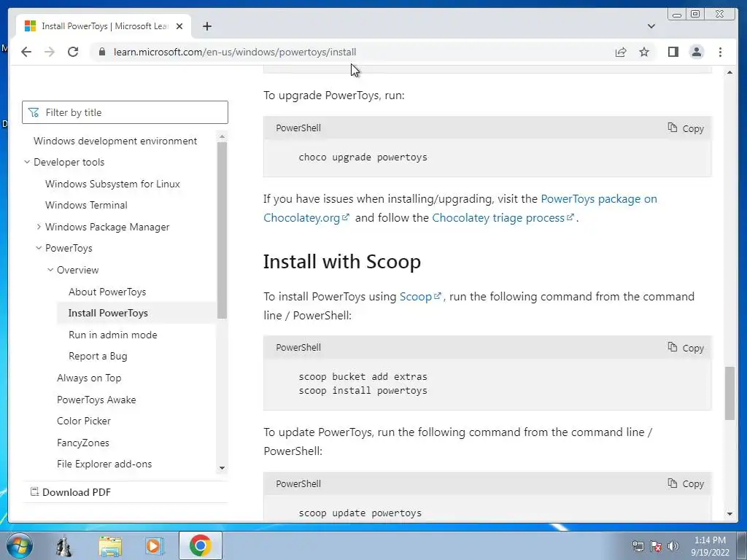
Task: Expand Windows Package Manager node
Action: [x=39, y=227]
